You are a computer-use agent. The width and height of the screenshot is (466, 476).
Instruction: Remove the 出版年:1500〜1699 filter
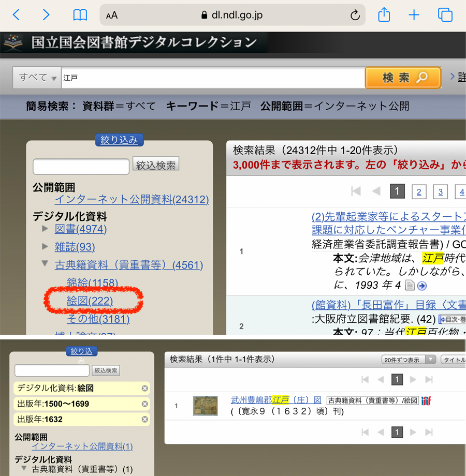tap(145, 404)
